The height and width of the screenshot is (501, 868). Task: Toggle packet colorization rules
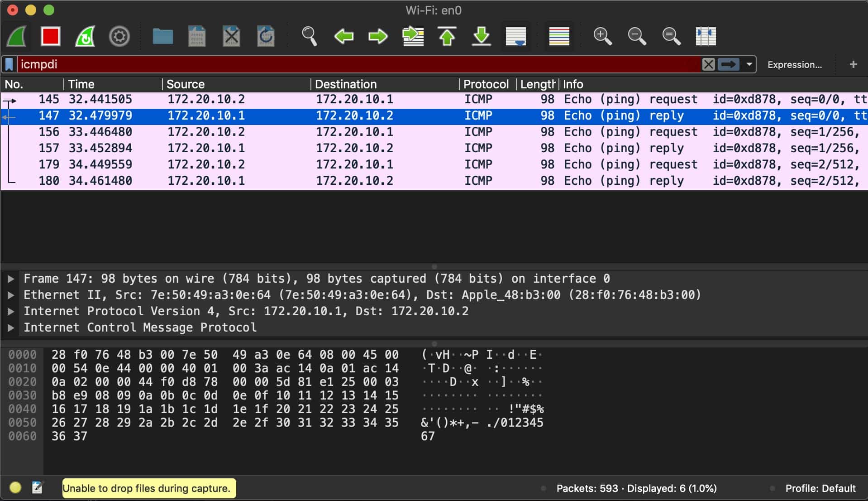pyautogui.click(x=559, y=36)
